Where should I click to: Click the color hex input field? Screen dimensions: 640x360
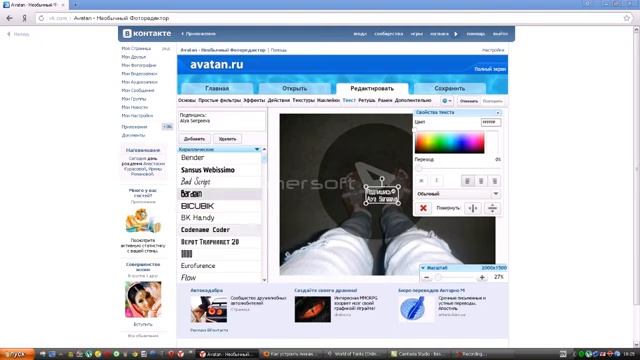point(491,122)
